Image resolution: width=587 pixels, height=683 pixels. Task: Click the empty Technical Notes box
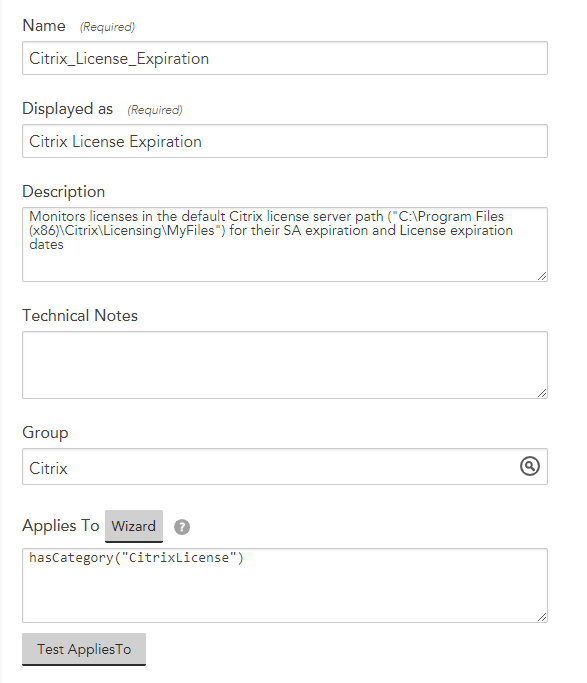point(285,365)
